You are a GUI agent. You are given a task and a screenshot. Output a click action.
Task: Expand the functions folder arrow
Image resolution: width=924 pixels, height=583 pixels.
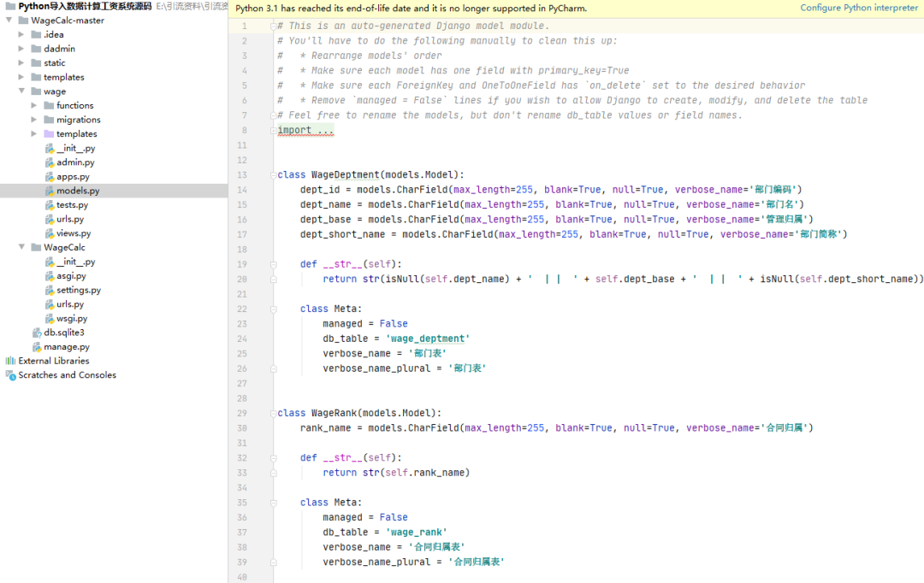(34, 105)
